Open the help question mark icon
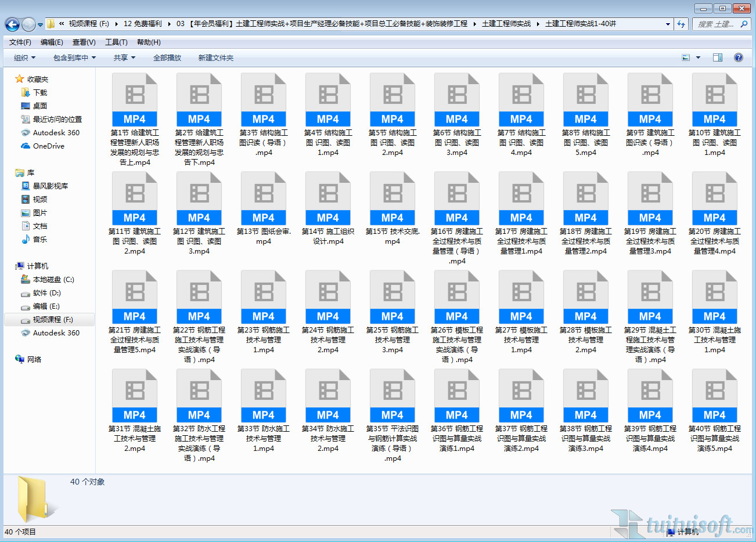 (x=738, y=57)
